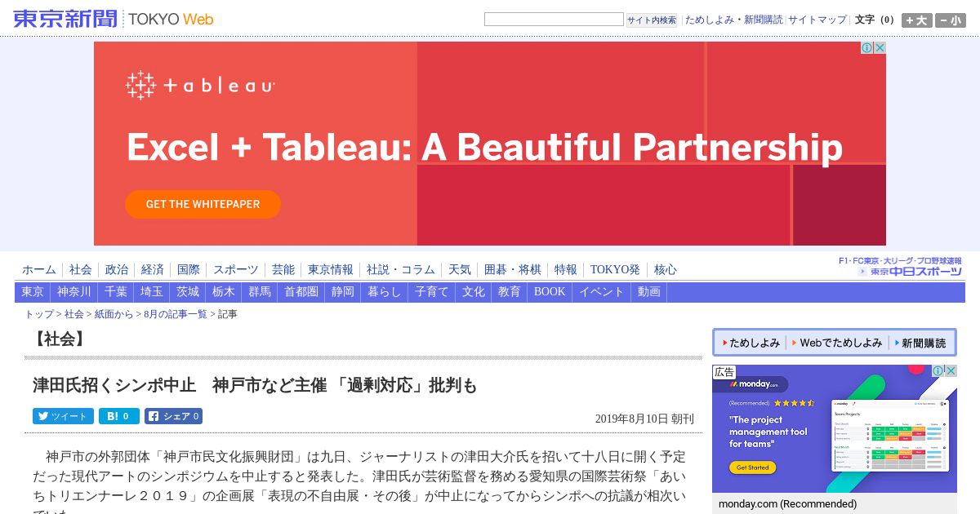Click ためしよみ sidebar link
The image size is (980, 514).
[x=750, y=343]
